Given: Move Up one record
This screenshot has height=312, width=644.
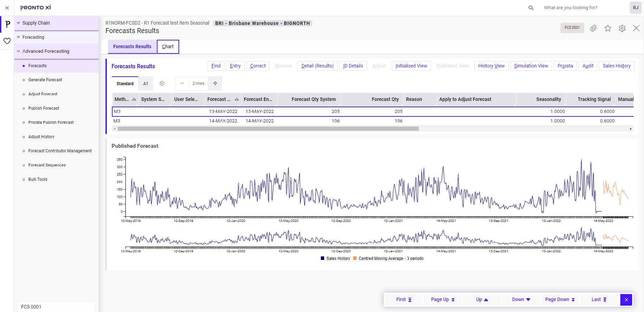Looking at the screenshot, I should (x=482, y=300).
